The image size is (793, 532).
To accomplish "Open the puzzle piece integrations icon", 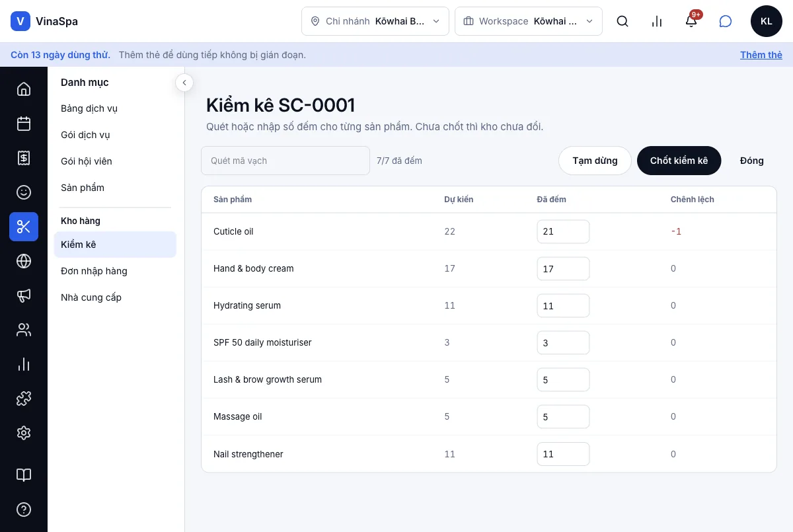I will pyautogui.click(x=24, y=399).
